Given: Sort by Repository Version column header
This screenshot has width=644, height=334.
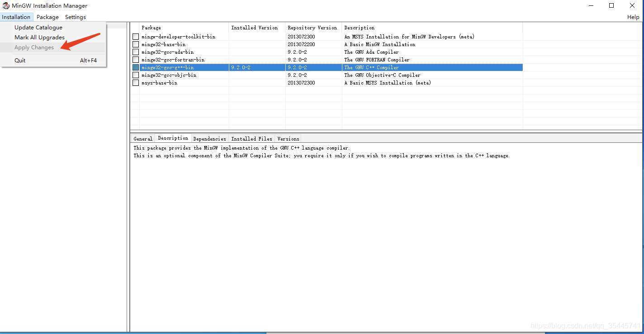Looking at the screenshot, I should 313,28.
